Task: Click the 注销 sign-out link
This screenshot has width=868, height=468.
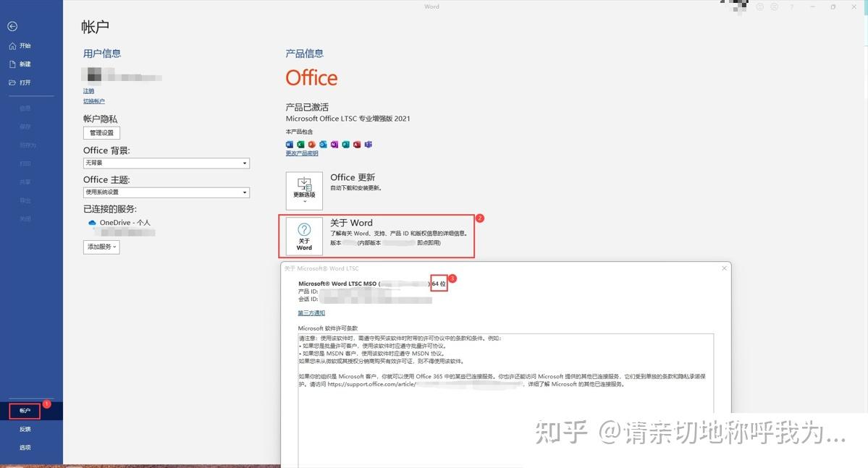Action: pos(88,90)
